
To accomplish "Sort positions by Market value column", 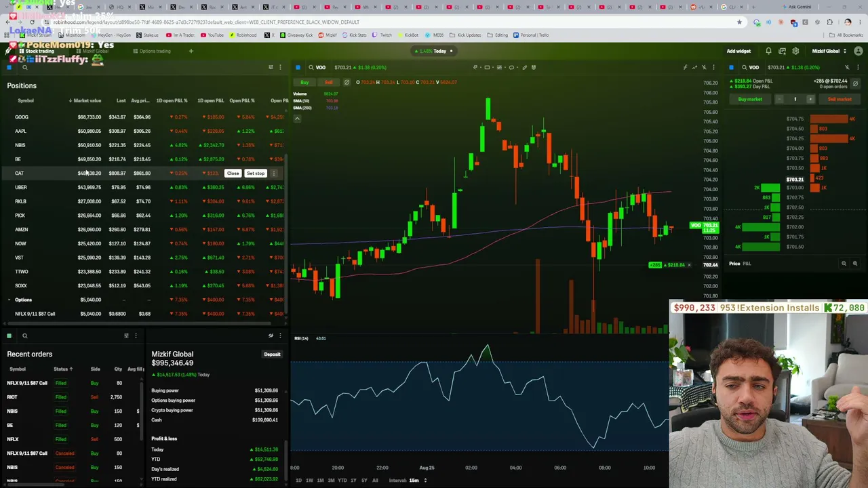I will click(x=85, y=101).
